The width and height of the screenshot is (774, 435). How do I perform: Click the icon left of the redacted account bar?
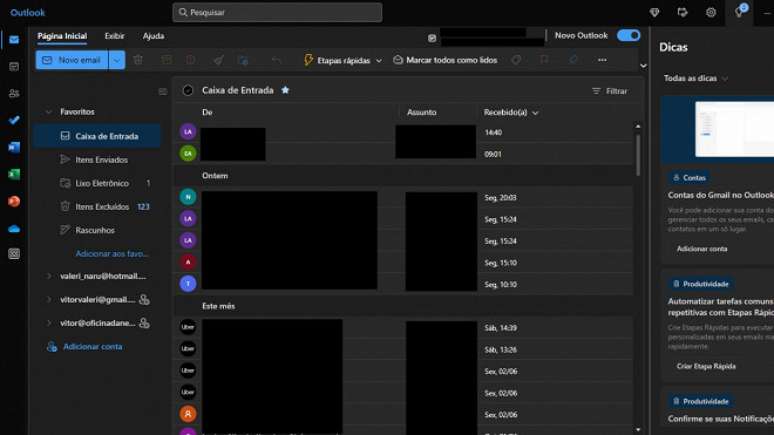(432, 38)
